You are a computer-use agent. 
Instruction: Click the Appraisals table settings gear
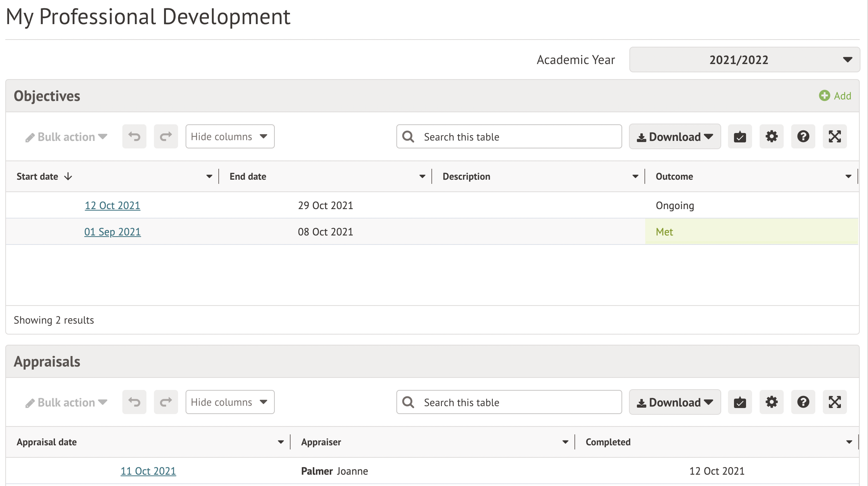tap(771, 402)
